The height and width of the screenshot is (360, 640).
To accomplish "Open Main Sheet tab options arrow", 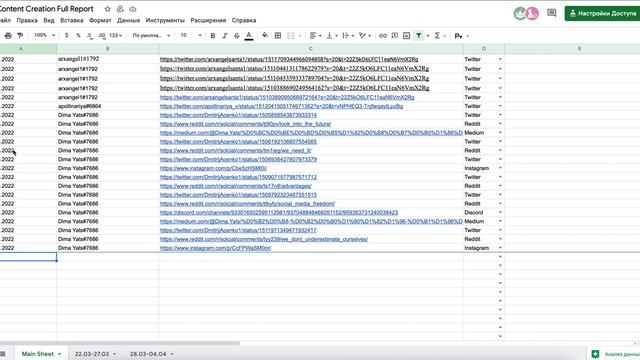I will coord(60,354).
